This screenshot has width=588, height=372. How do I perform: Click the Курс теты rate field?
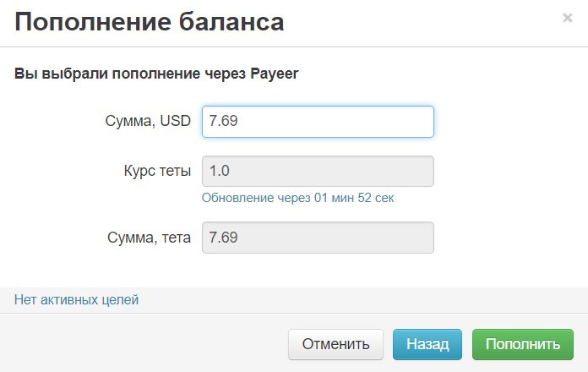click(x=318, y=172)
